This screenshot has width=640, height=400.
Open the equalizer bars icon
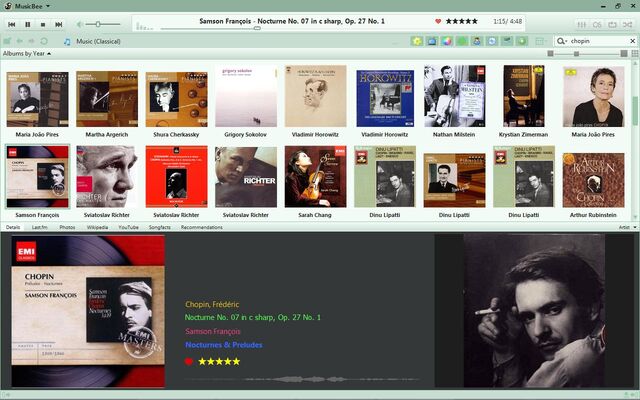(582, 25)
